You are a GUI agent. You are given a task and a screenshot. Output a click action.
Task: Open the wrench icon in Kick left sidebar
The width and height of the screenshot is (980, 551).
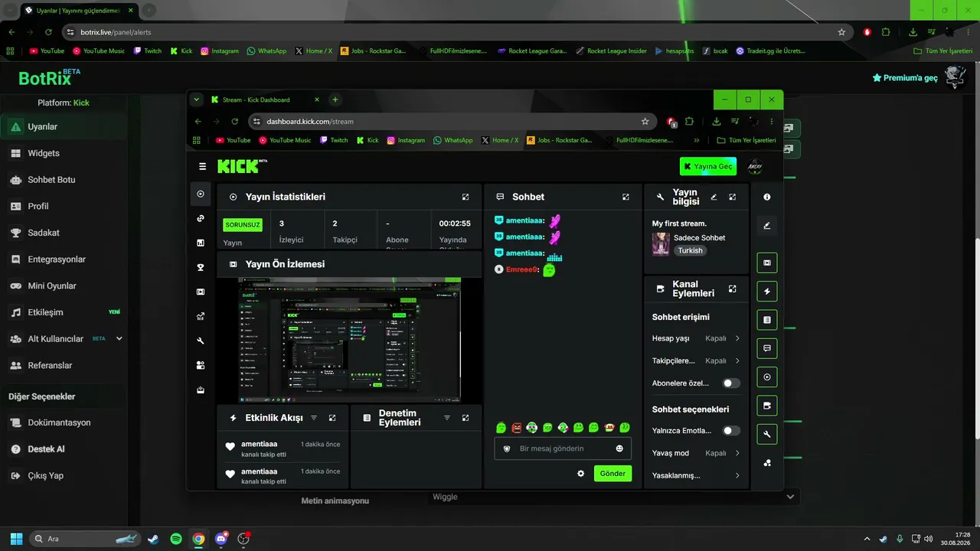point(201,341)
